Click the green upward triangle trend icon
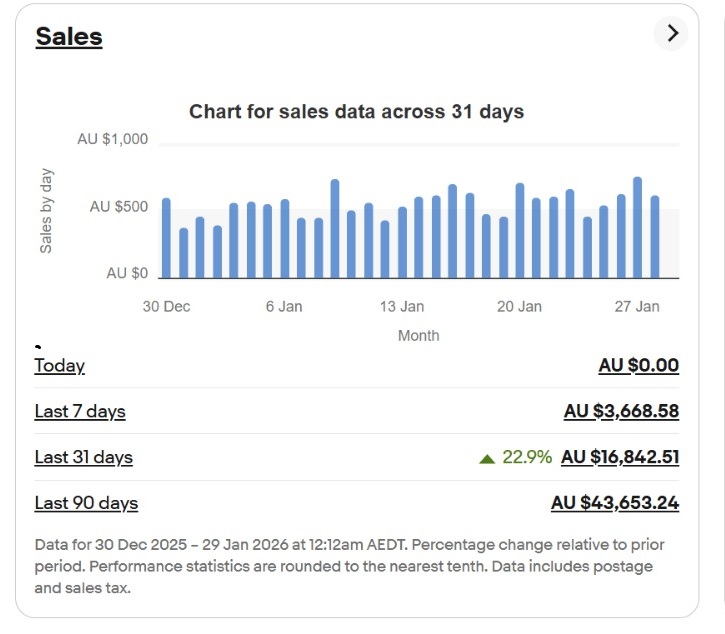Viewport: 725px width, 634px height. [x=487, y=459]
